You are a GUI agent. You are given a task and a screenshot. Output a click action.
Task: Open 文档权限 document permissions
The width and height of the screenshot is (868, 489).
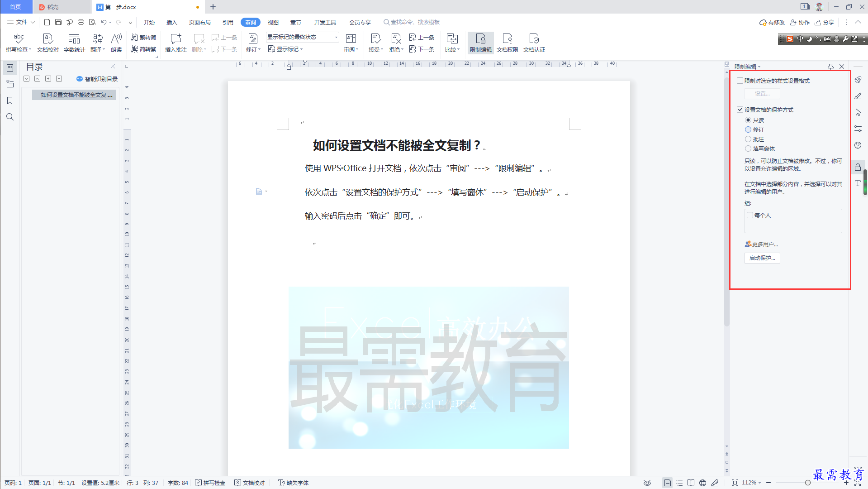(507, 43)
